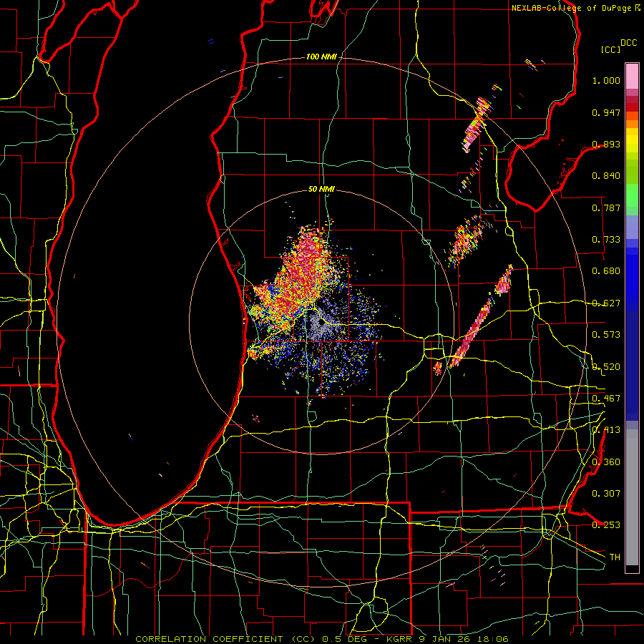Select the 0.947 legend value
This screenshot has height=644, width=644.
click(x=606, y=112)
